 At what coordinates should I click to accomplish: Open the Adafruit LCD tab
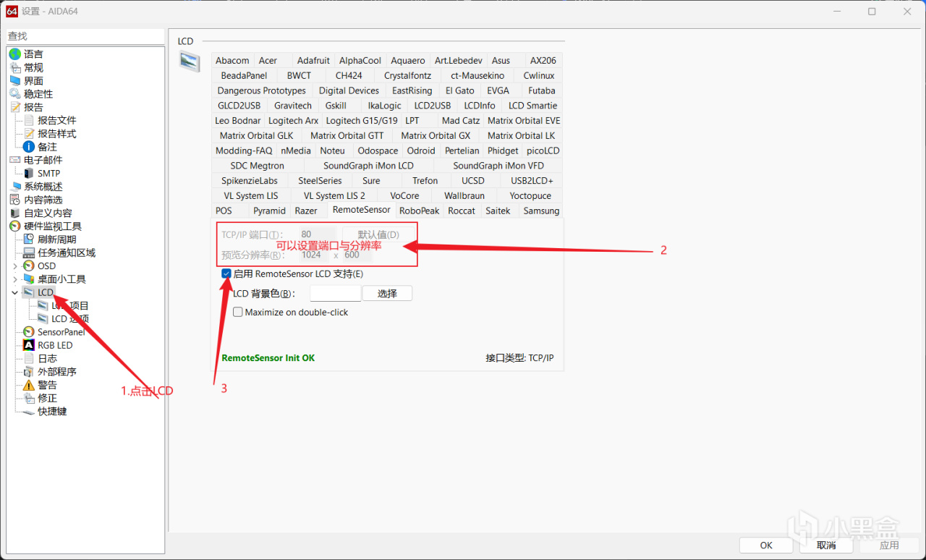313,61
